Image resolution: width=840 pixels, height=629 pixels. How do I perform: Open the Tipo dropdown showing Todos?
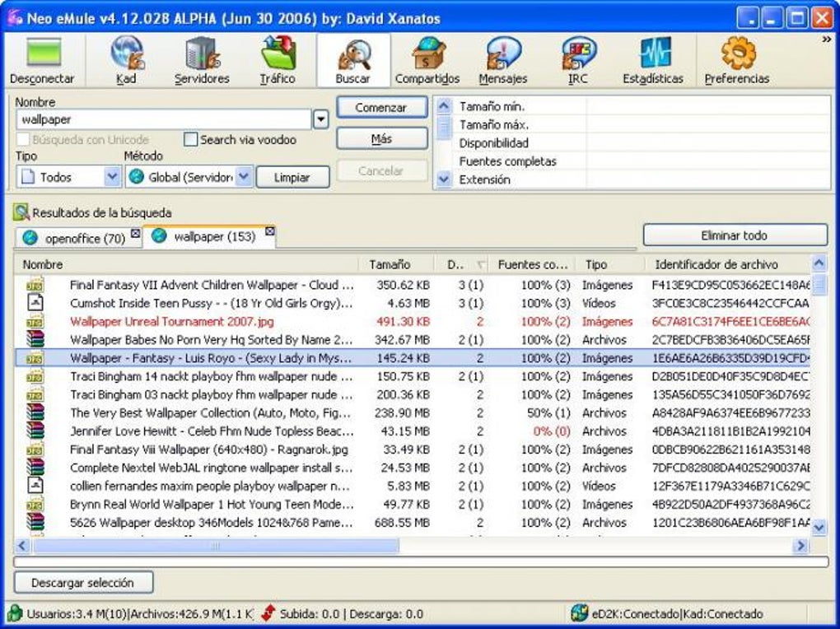(68, 177)
